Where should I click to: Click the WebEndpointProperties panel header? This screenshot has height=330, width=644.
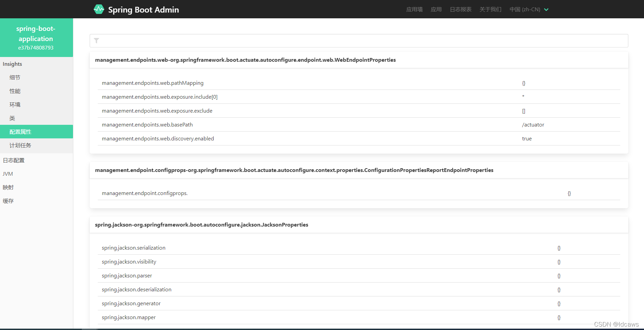point(359,60)
